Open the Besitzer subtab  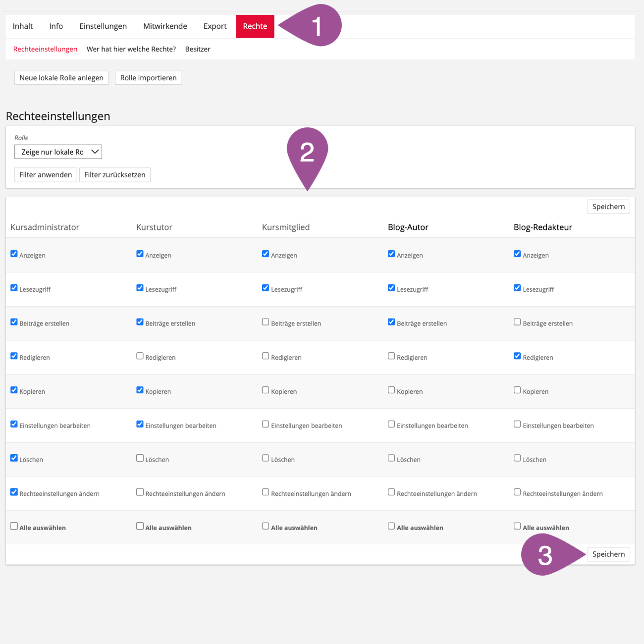tap(198, 49)
